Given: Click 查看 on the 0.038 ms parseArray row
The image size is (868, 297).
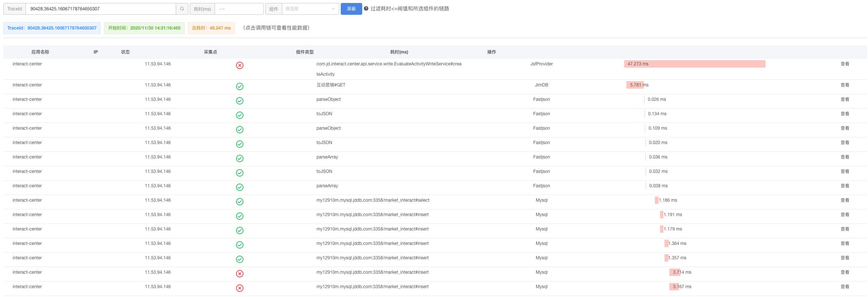Looking at the screenshot, I should pyautogui.click(x=845, y=186).
